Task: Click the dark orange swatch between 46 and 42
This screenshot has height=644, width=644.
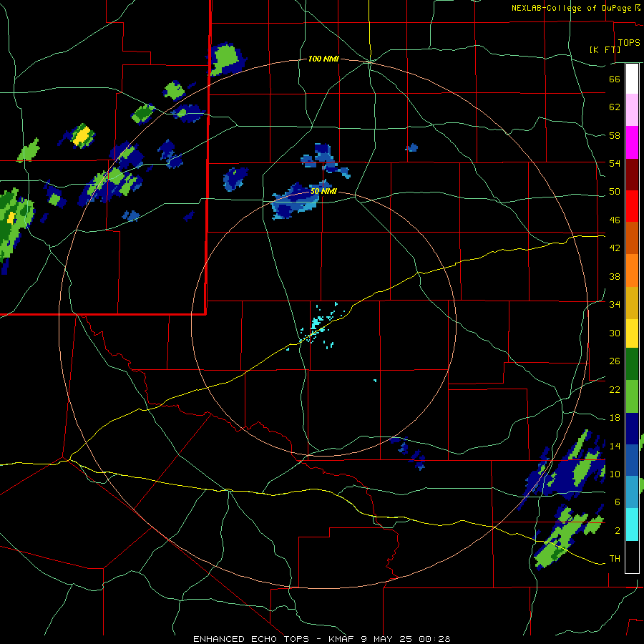Action: 632,238
